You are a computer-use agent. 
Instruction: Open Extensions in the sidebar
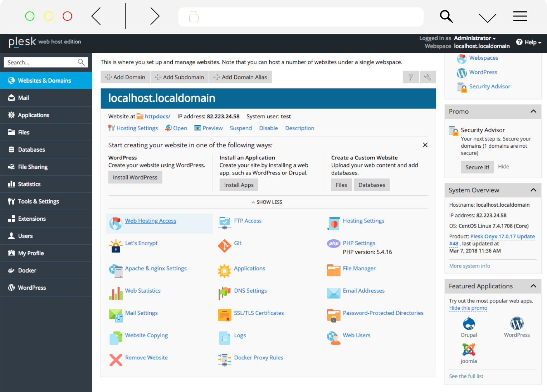[x=46, y=219]
